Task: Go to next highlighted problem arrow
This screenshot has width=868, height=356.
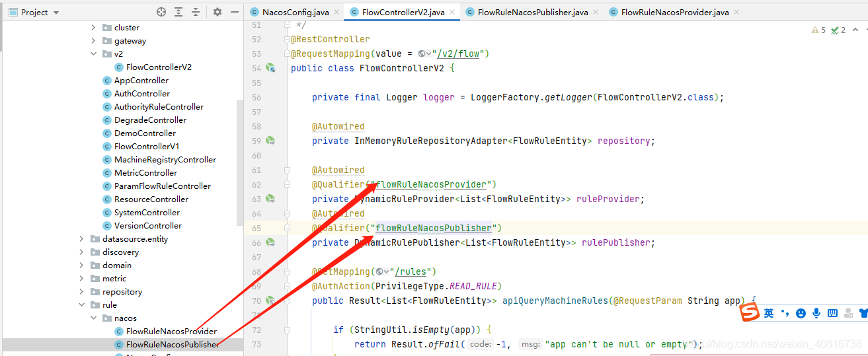Action: point(866,30)
